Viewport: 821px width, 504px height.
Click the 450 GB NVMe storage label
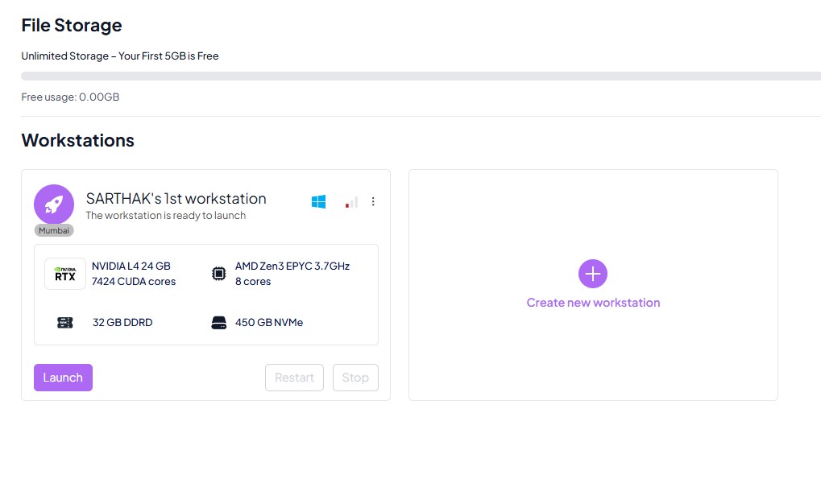coord(268,323)
